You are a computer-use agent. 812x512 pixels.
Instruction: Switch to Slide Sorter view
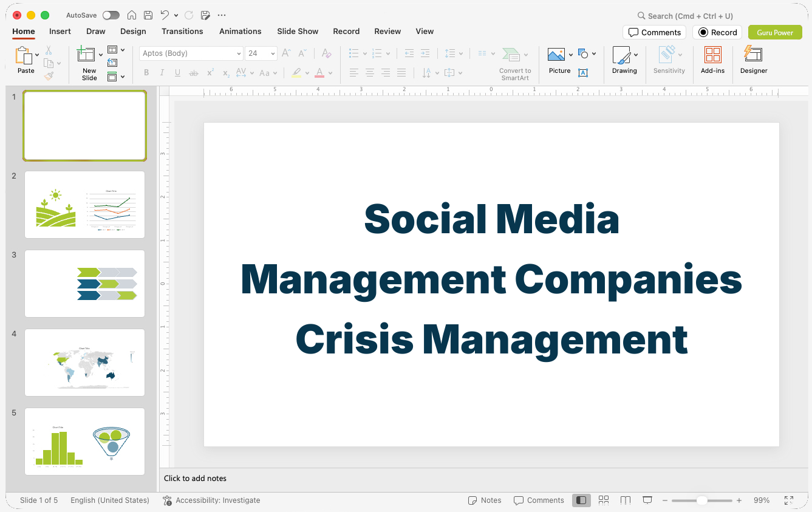[604, 500]
